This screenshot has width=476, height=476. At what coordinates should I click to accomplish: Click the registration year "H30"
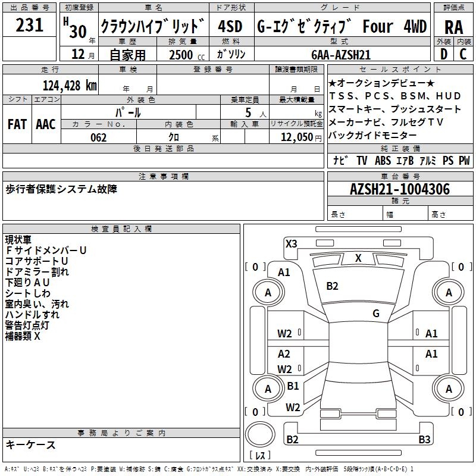click(75, 28)
